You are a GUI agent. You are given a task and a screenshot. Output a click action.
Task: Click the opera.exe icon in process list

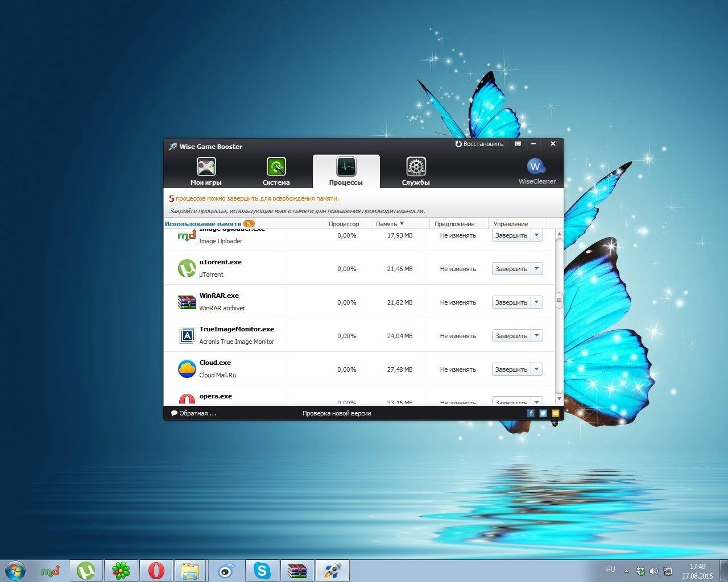pyautogui.click(x=187, y=399)
